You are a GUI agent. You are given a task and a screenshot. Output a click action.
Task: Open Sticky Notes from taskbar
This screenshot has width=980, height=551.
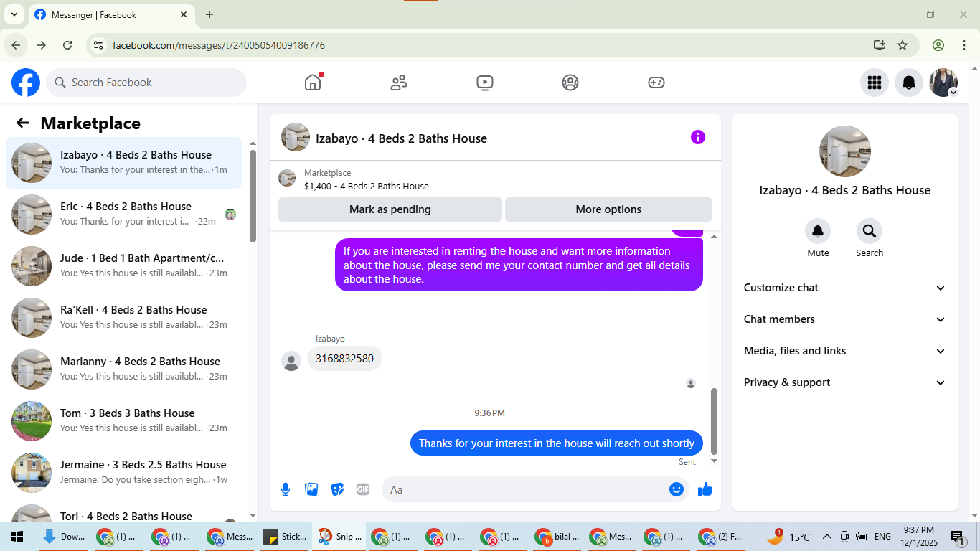coord(285,537)
